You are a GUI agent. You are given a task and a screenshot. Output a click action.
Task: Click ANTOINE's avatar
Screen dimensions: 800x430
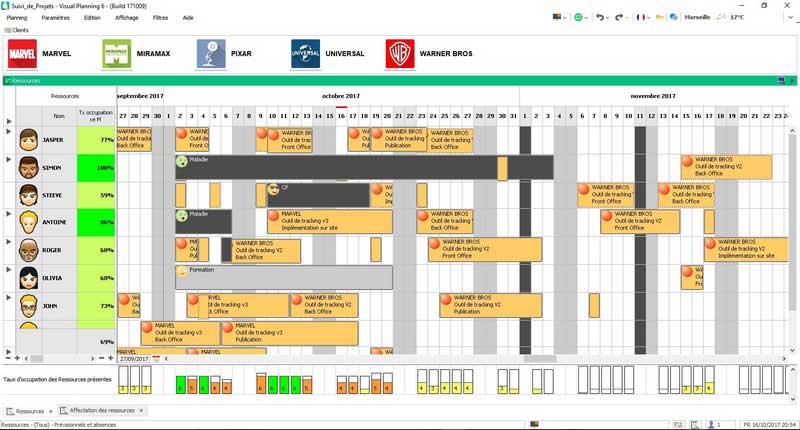pyautogui.click(x=29, y=222)
